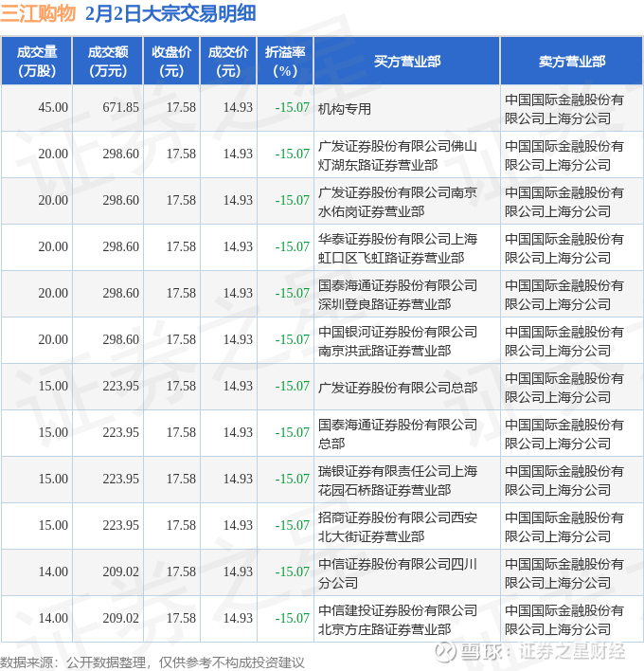Select the 45.00 volume cell

point(37,108)
